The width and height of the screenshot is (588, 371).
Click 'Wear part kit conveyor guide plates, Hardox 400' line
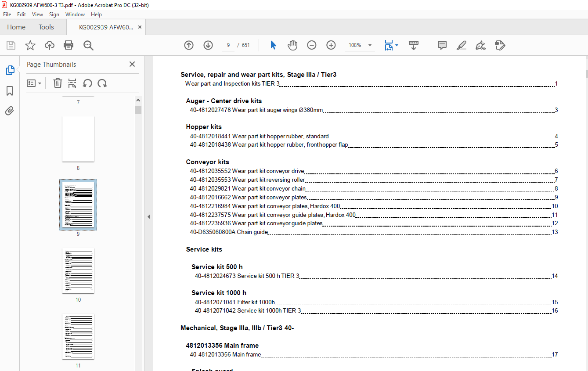coord(374,215)
